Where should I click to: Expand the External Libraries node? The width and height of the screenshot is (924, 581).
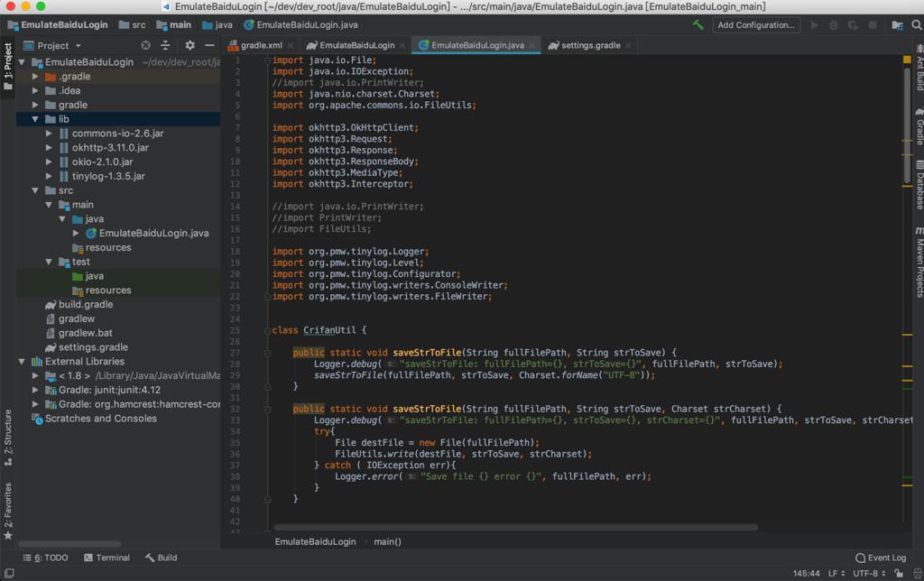(23, 362)
